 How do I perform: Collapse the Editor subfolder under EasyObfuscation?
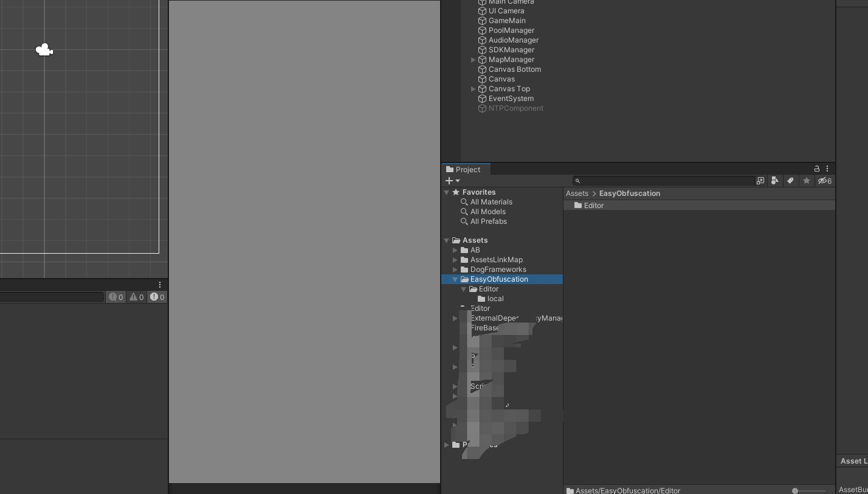[x=464, y=289]
